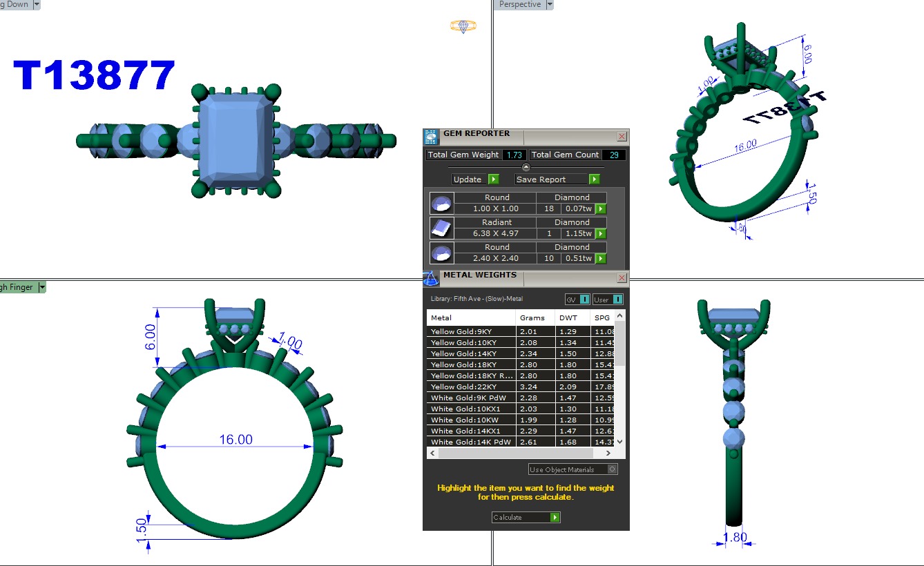The width and height of the screenshot is (924, 566).
Task: Enable Use Object Materials option
Action: click(612, 469)
